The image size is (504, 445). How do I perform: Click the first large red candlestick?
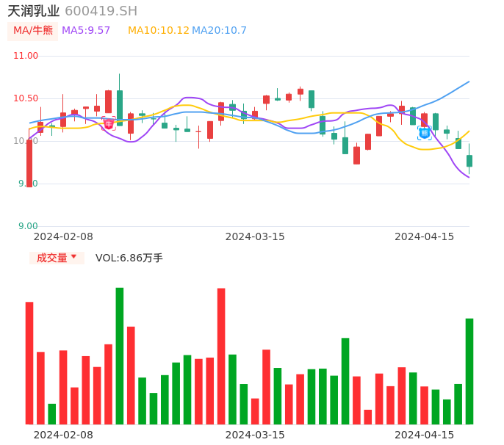(29, 163)
